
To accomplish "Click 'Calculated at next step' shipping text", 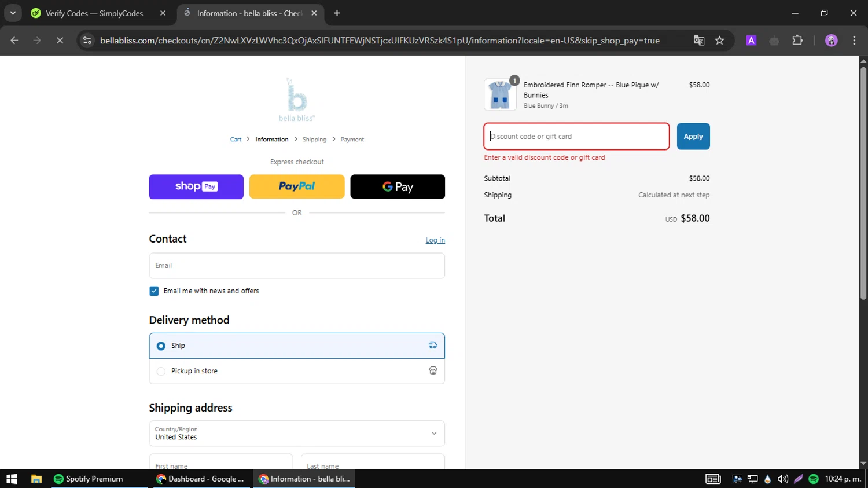I will pos(674,195).
